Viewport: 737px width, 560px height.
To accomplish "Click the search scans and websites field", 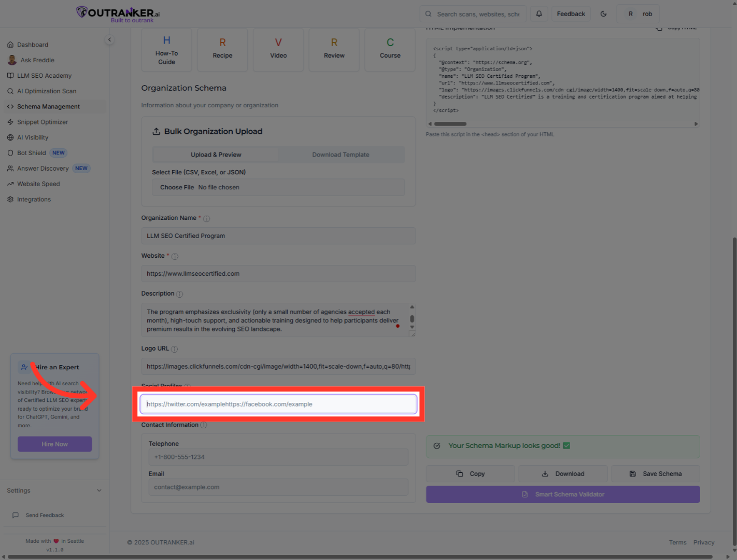I will tap(473, 14).
